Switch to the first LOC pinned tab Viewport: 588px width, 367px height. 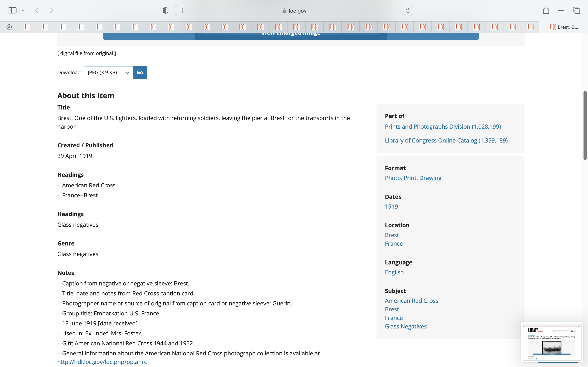click(27, 27)
